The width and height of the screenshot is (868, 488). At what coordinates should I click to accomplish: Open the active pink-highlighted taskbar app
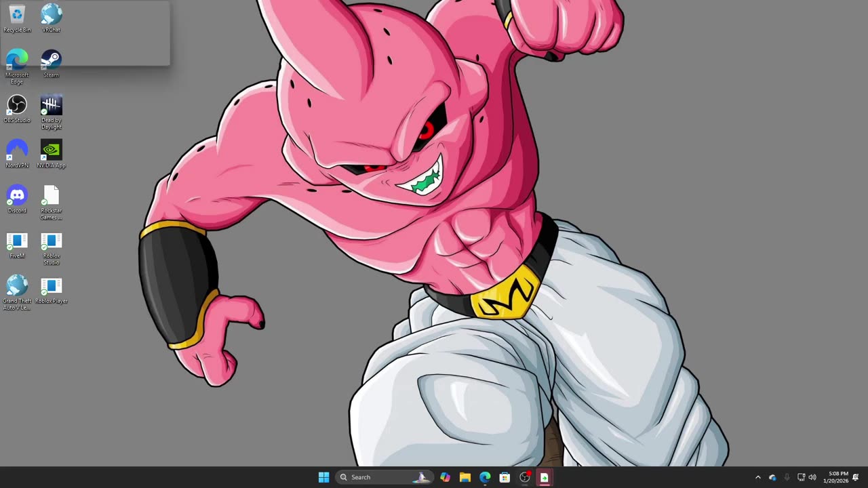click(x=544, y=477)
